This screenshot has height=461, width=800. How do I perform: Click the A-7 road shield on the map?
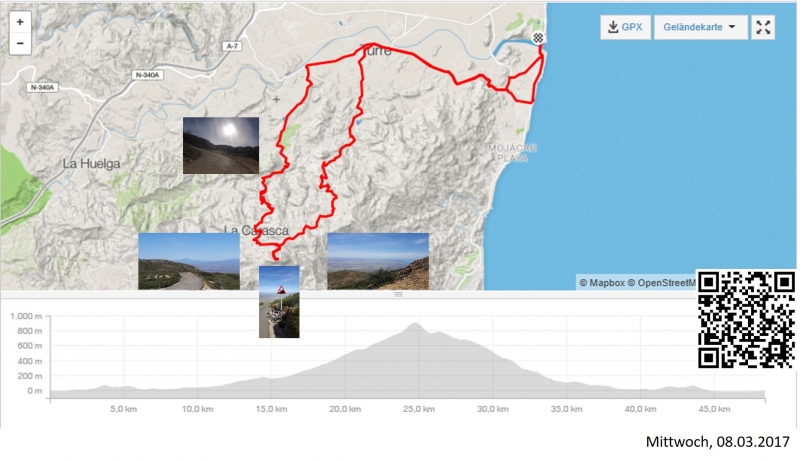coord(232,46)
